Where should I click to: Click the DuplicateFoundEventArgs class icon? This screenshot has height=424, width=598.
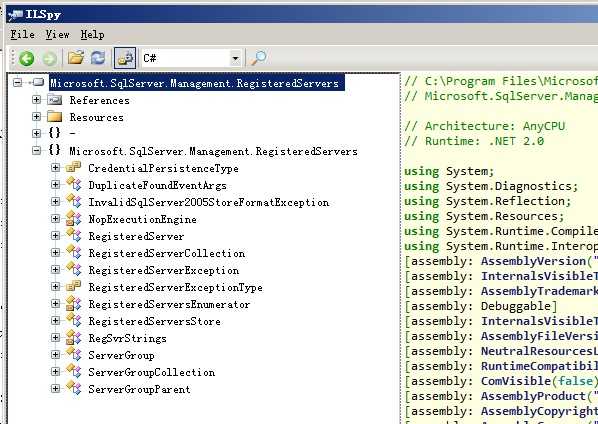pyautogui.click(x=73, y=184)
